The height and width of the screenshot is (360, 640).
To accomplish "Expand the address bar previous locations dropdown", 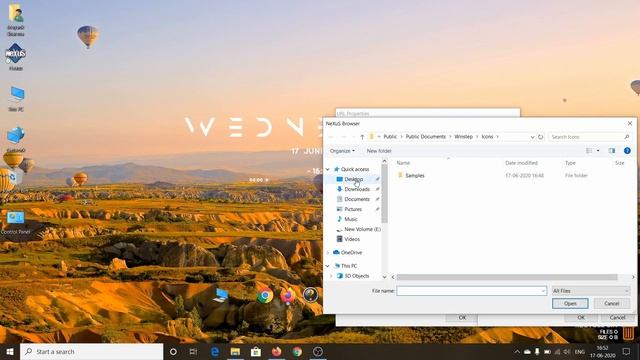I will point(532,137).
